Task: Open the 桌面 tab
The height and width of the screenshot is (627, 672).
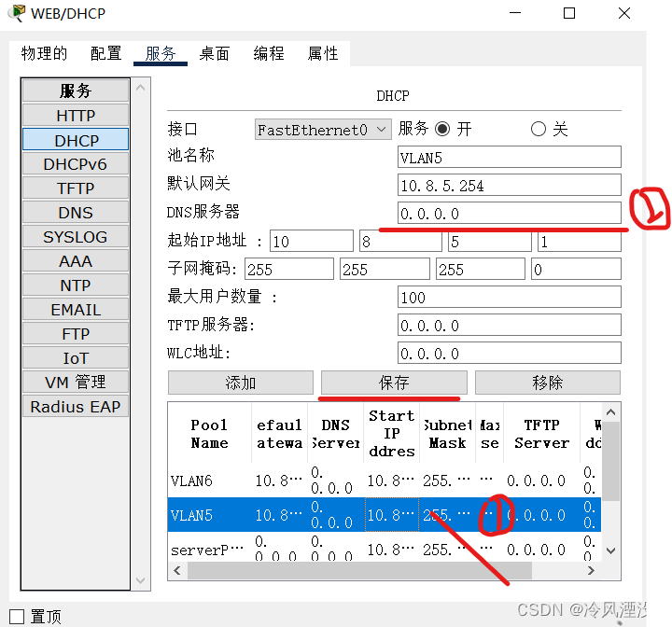Action: tap(215, 53)
